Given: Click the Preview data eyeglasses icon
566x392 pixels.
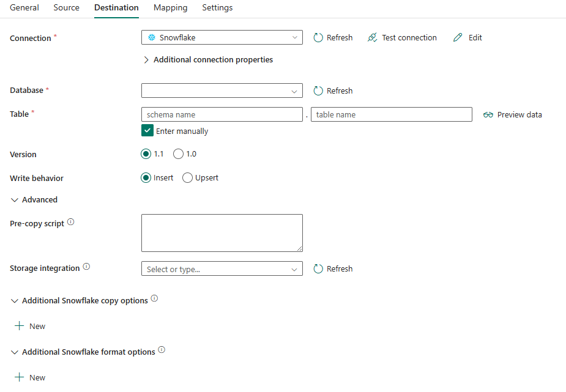Looking at the screenshot, I should coord(488,114).
